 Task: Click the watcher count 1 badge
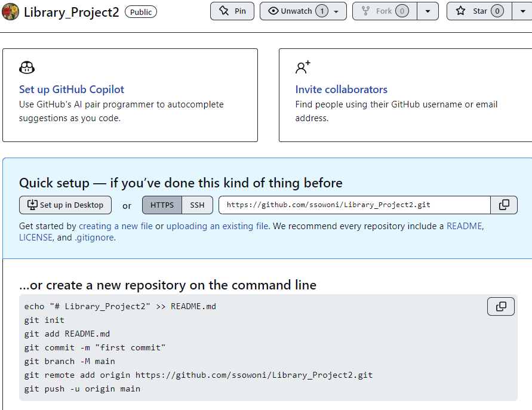pyautogui.click(x=322, y=11)
